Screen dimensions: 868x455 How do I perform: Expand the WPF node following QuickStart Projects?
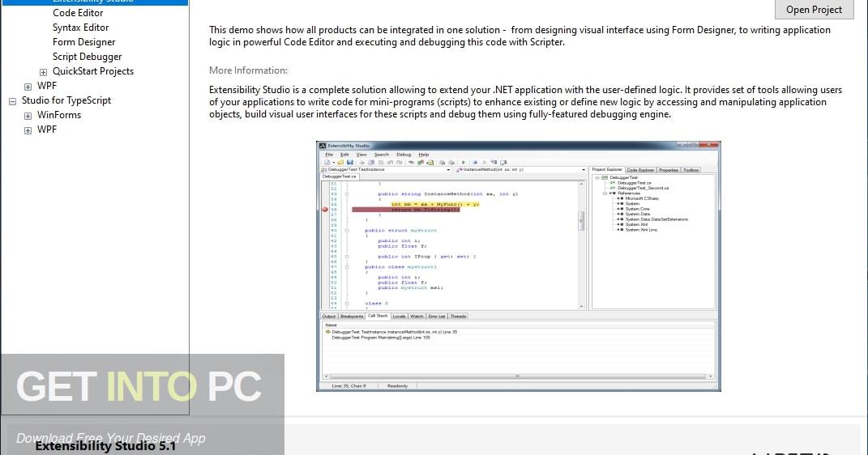click(28, 87)
